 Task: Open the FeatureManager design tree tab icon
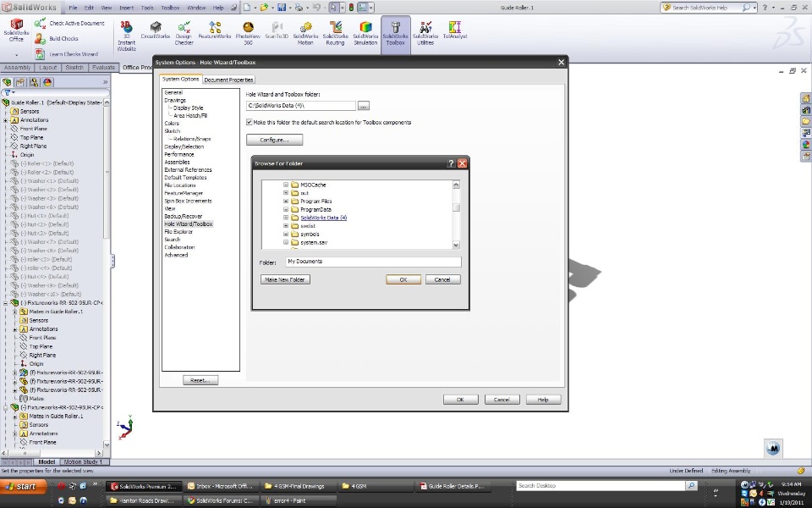coord(7,82)
